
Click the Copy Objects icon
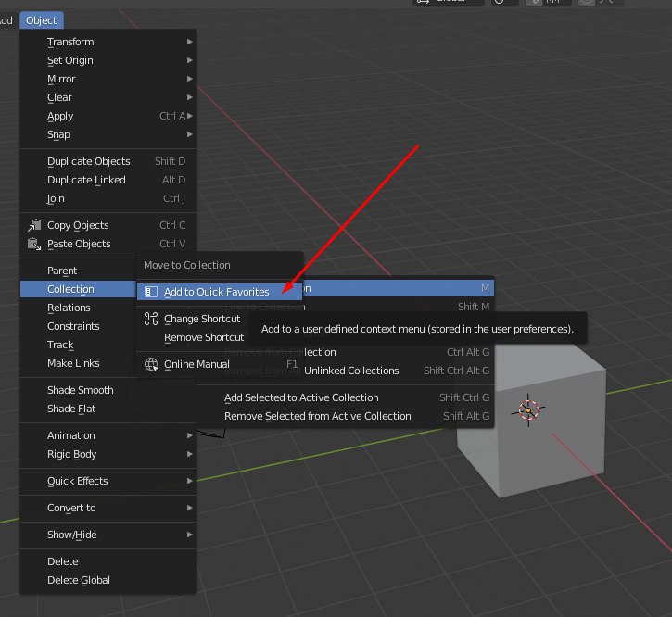point(34,225)
